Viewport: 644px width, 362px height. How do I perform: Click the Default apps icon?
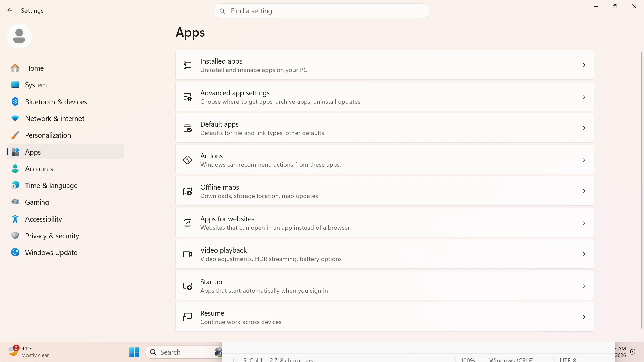187,128
